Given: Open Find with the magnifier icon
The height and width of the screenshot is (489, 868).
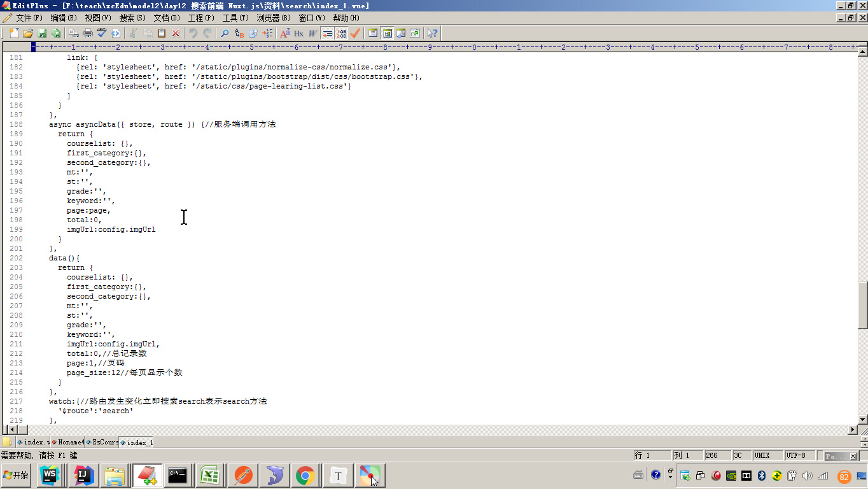Looking at the screenshot, I should click(x=225, y=33).
